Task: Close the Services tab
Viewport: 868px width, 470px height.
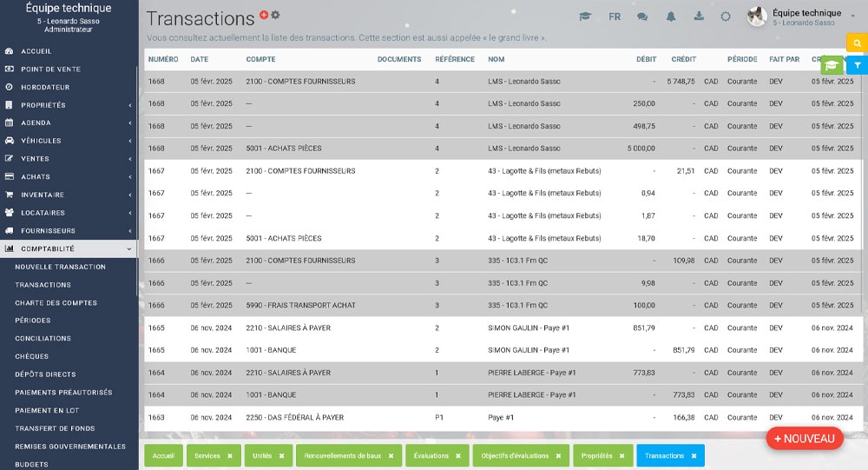Action: coord(229,455)
